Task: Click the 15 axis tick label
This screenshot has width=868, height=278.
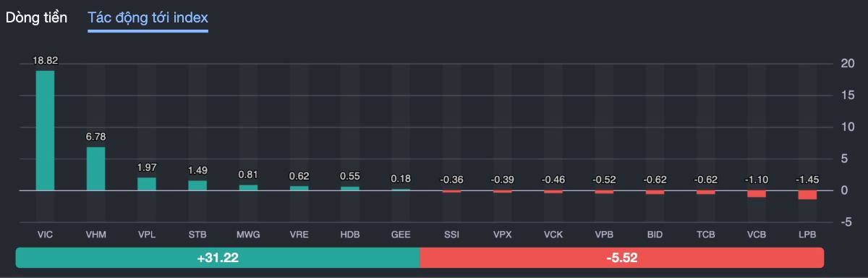Action: [847, 95]
